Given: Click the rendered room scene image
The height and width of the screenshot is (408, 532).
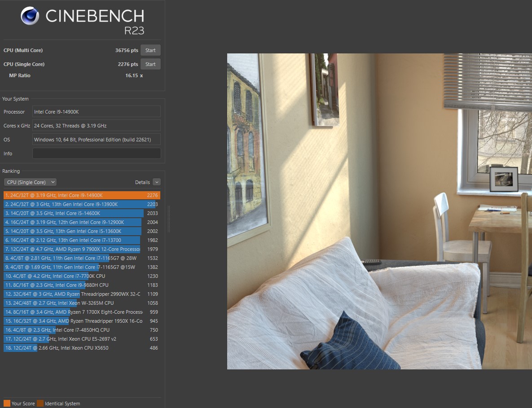Looking at the screenshot, I should (x=379, y=211).
